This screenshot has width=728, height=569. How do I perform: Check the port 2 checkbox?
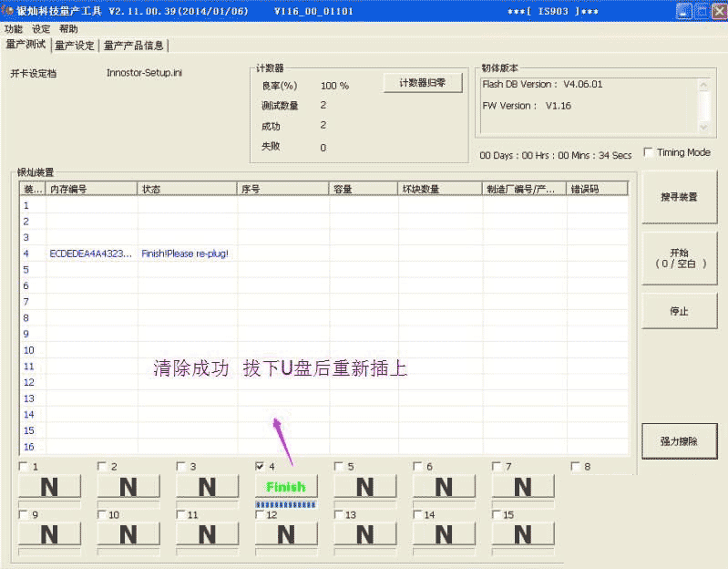tap(102, 466)
